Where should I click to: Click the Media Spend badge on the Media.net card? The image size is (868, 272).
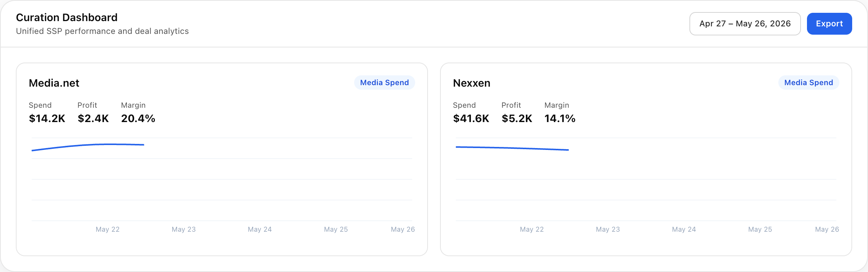(384, 83)
